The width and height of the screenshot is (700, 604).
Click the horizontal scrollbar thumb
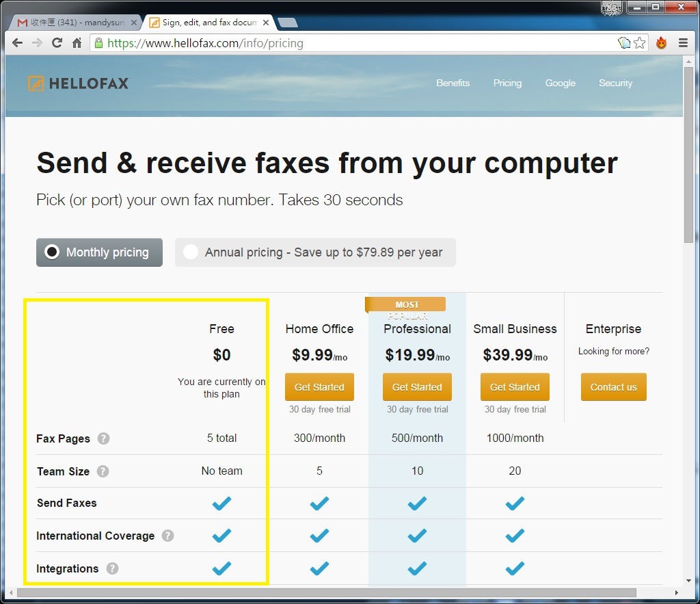coord(326,593)
